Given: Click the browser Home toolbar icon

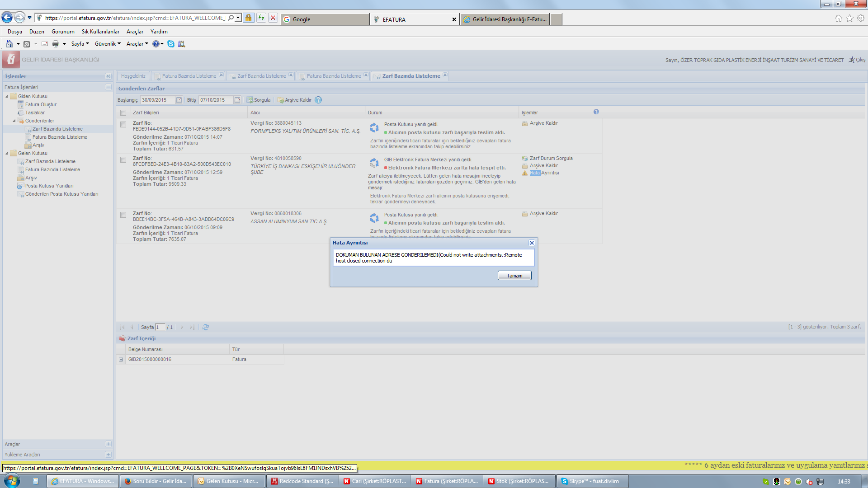Looking at the screenshot, I should 9,44.
